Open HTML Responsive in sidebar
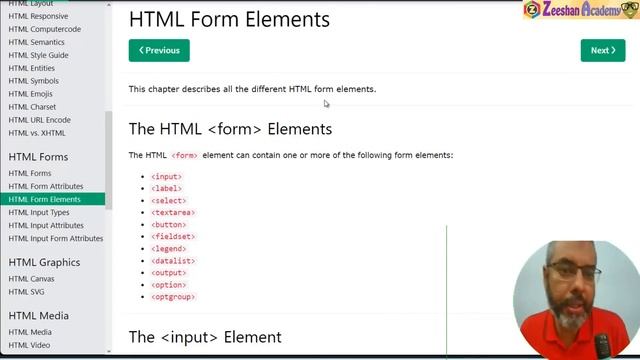Image resolution: width=640 pixels, height=360 pixels. (x=38, y=16)
